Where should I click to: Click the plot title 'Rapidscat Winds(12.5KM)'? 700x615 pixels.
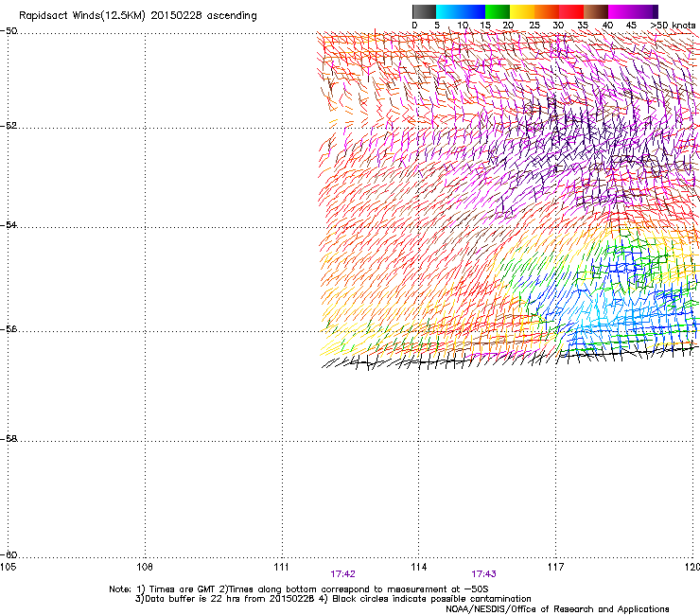pos(82,16)
